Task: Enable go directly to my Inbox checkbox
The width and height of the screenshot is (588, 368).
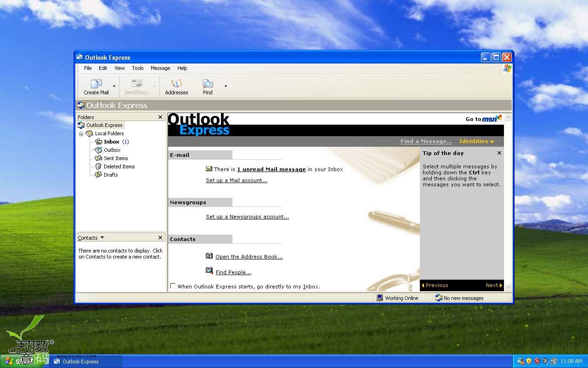Action: coord(173,286)
